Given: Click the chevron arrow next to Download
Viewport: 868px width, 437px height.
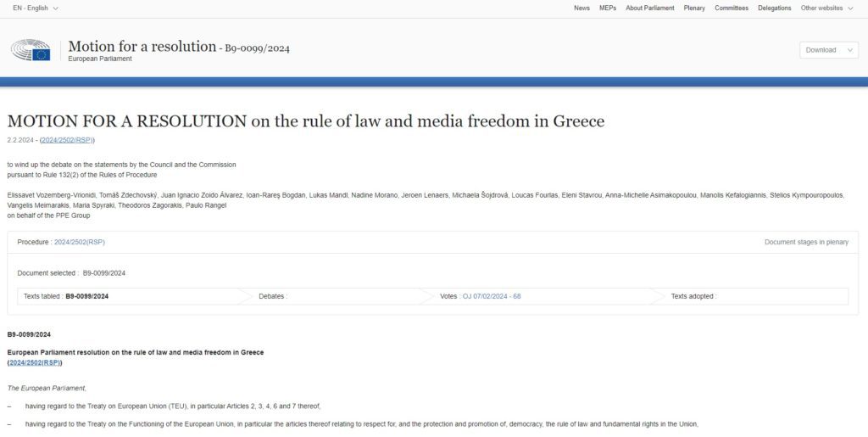Looking at the screenshot, I should coord(849,50).
